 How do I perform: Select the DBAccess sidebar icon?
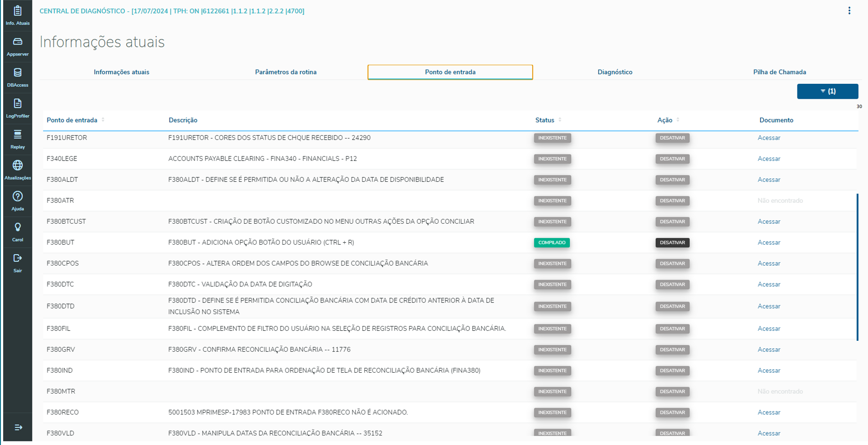click(x=17, y=77)
